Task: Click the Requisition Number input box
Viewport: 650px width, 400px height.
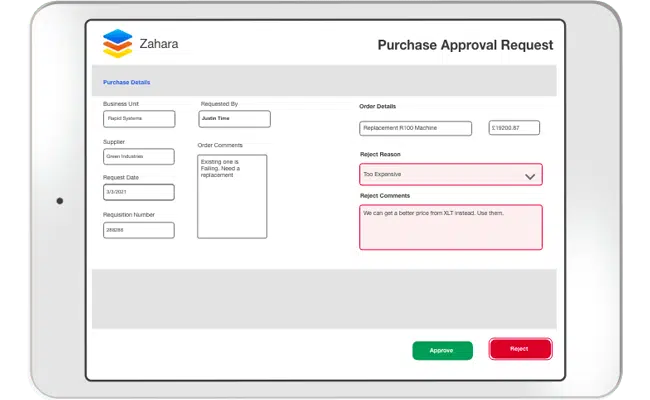Action: [139, 230]
